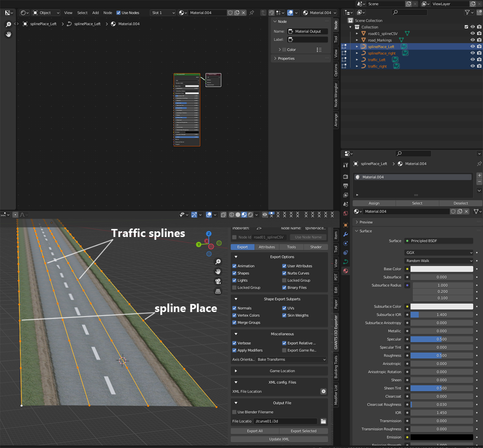Select the pan hand tool in viewport

coord(218,271)
